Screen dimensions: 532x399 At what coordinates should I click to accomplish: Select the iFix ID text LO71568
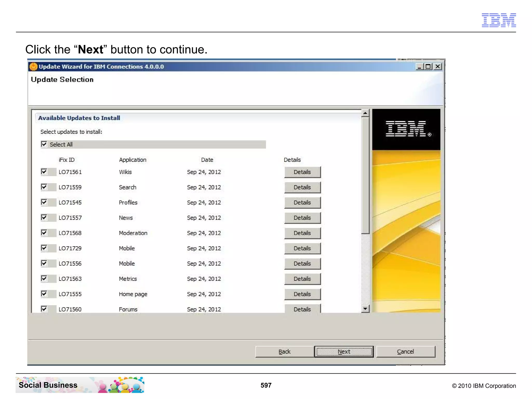tap(70, 233)
